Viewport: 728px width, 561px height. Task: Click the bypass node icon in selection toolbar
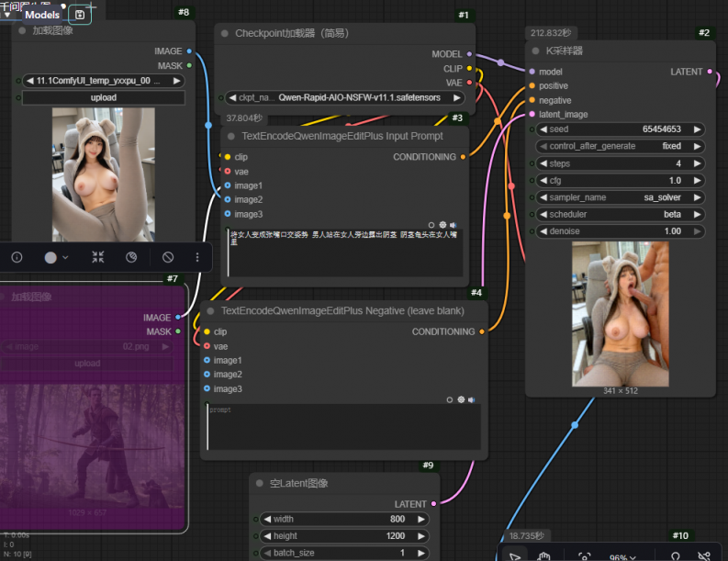tap(131, 258)
